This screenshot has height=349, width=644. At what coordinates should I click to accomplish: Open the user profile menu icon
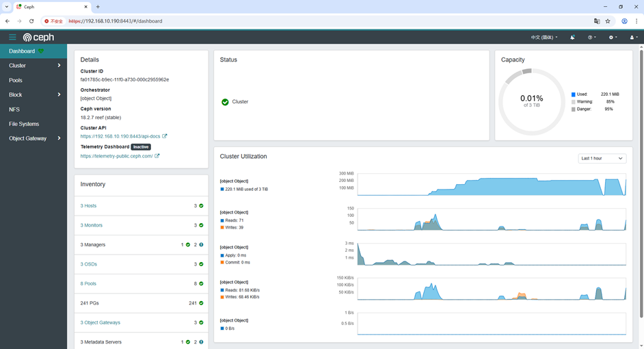click(632, 37)
